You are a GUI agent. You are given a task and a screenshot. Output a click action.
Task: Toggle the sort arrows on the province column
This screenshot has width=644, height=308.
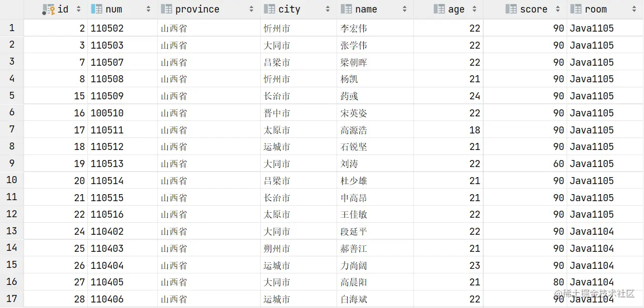tap(251, 9)
